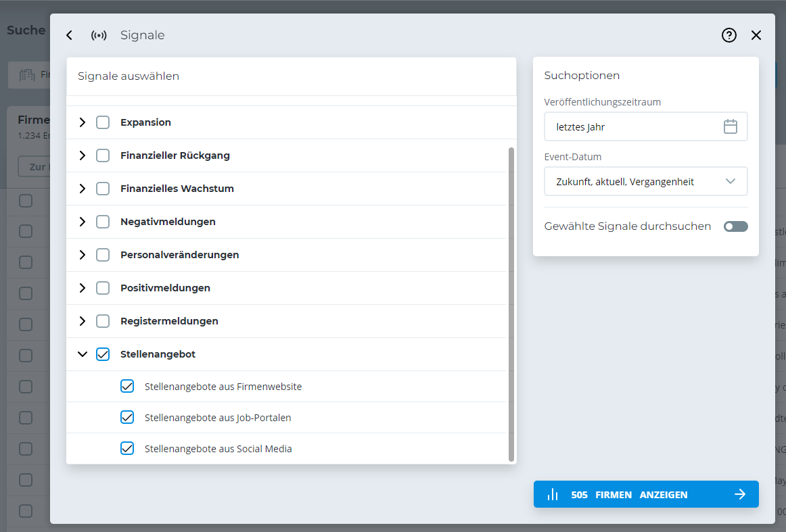The width and height of the screenshot is (786, 532).
Task: Click the signal list vertical scrollbar
Action: coord(511,304)
